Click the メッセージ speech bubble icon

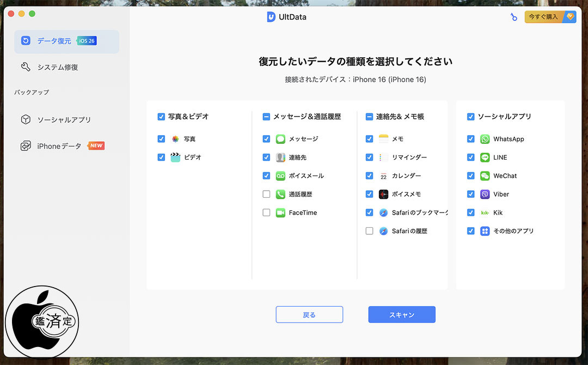click(280, 139)
